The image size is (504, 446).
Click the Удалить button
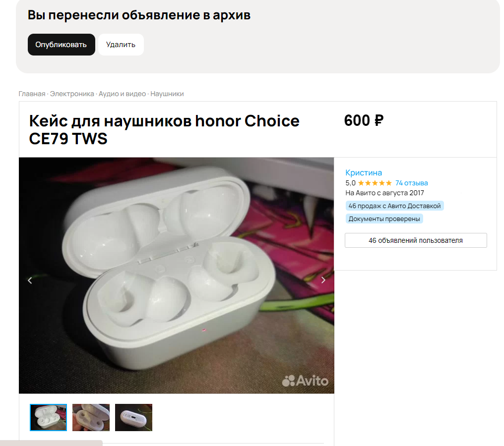point(121,45)
